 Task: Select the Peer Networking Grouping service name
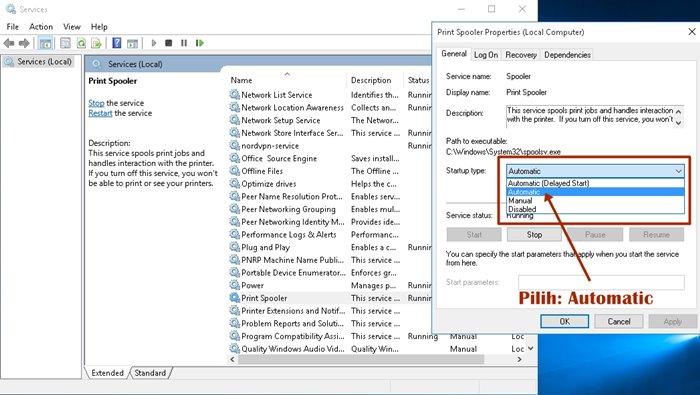point(288,209)
